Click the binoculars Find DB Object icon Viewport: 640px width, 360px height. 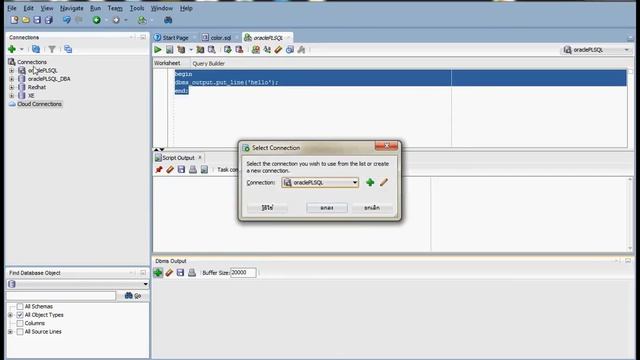coord(168,20)
